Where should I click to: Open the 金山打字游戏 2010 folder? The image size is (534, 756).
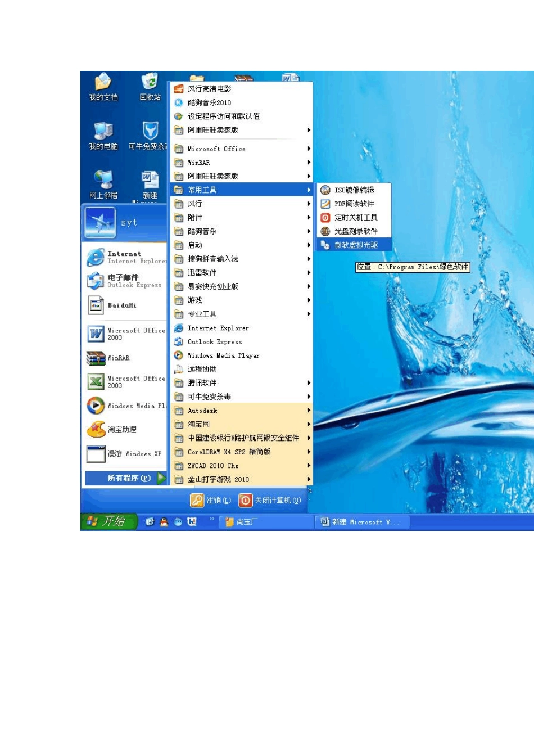(242, 479)
